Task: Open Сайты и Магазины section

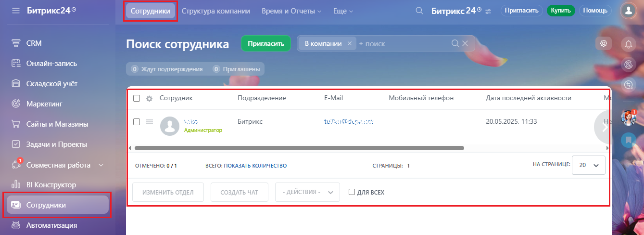Action: coord(58,124)
